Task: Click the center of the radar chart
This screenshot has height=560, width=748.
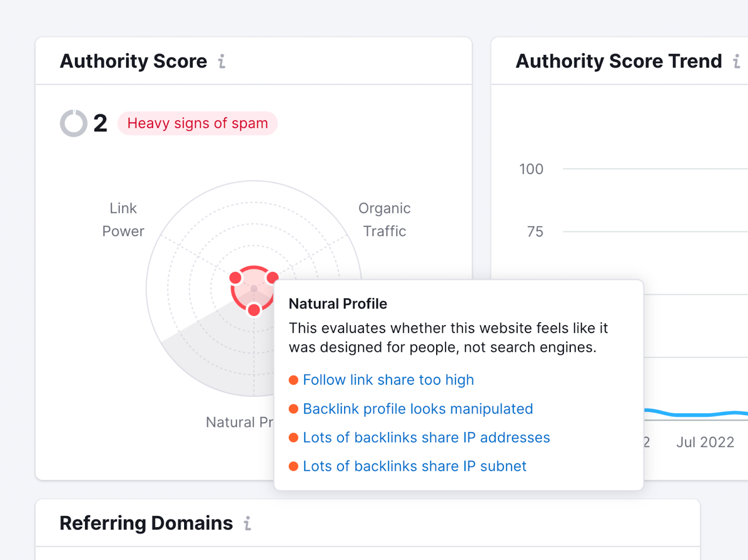Action: click(254, 288)
